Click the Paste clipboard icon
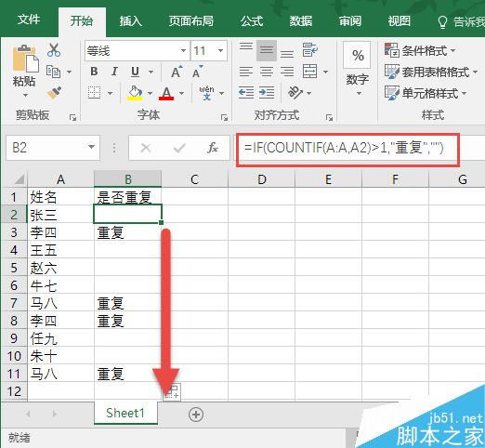 25,59
